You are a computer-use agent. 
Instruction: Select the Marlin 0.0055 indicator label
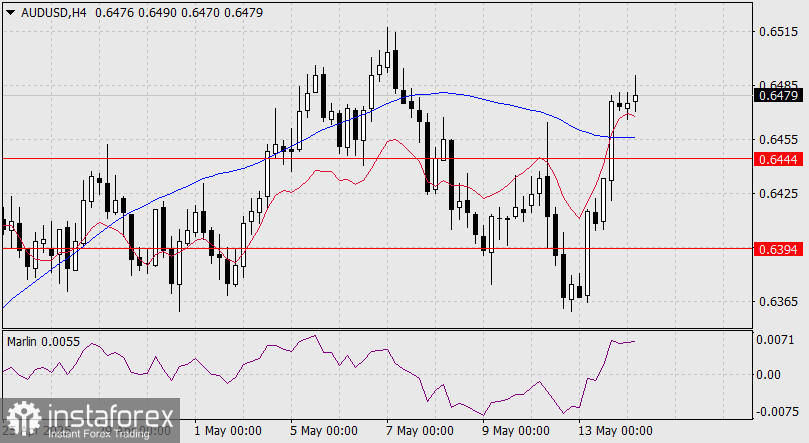click(x=43, y=341)
